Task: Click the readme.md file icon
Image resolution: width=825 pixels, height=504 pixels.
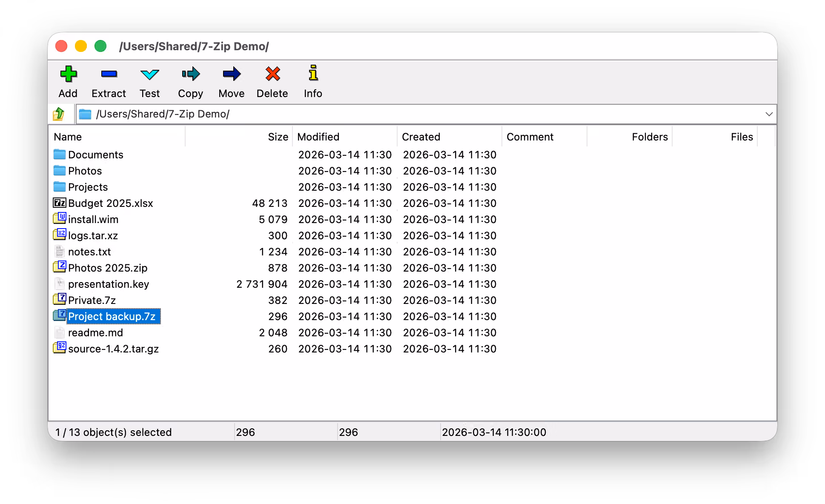Action: point(60,332)
